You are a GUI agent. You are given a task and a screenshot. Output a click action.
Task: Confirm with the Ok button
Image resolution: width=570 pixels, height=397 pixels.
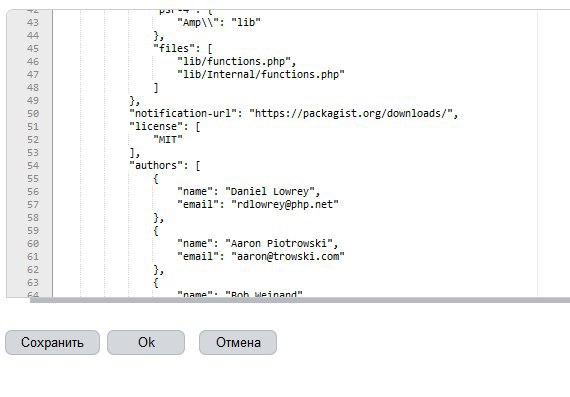coord(146,342)
